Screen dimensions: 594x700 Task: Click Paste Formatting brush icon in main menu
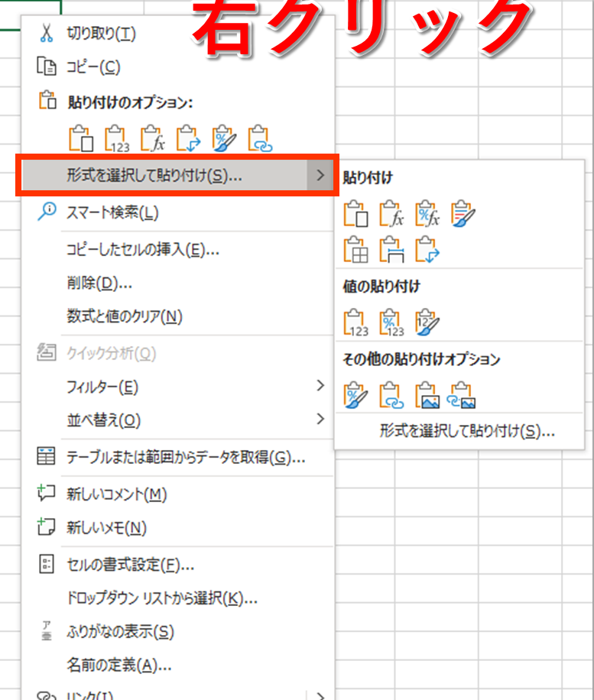(x=224, y=138)
